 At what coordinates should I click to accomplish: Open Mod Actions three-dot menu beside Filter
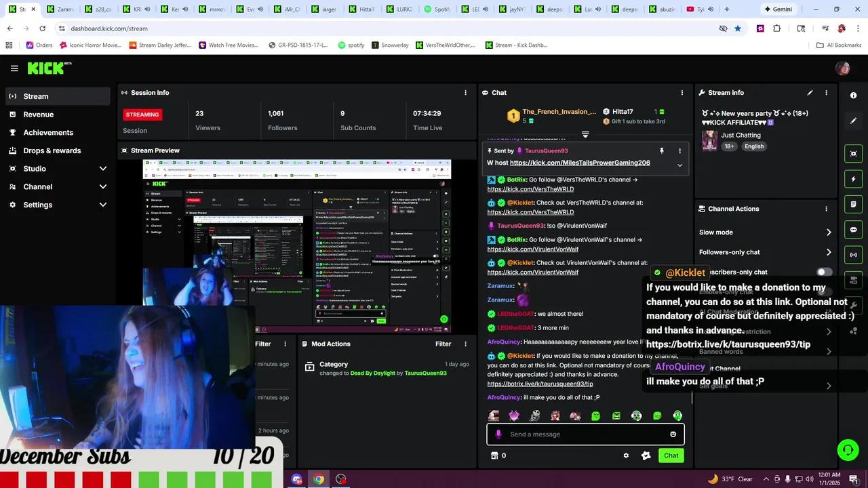tap(465, 344)
